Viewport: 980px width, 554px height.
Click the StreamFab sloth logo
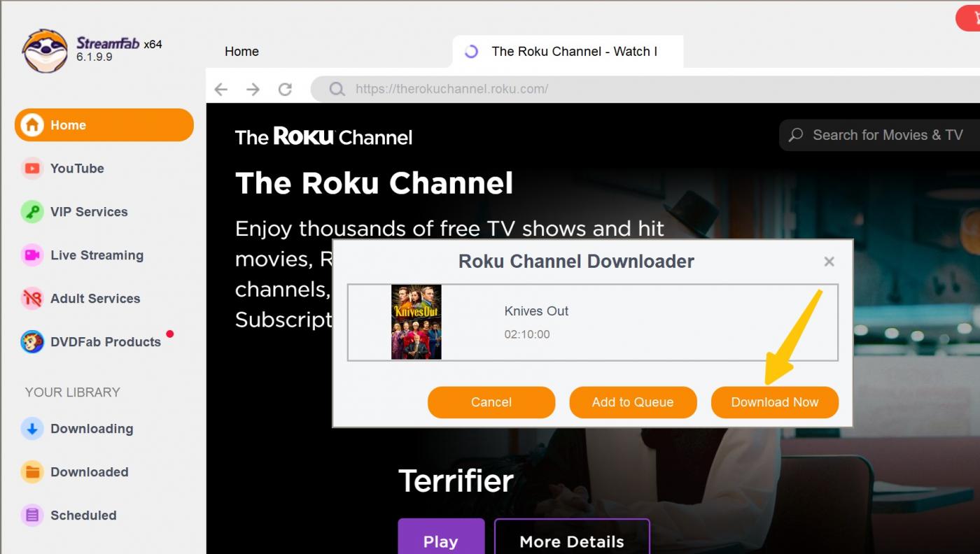45,50
